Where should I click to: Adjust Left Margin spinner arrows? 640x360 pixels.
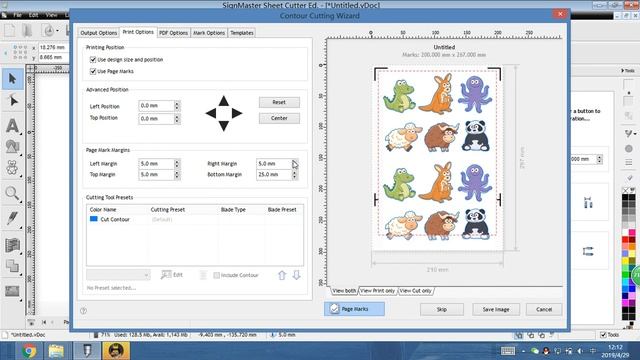pyautogui.click(x=177, y=163)
